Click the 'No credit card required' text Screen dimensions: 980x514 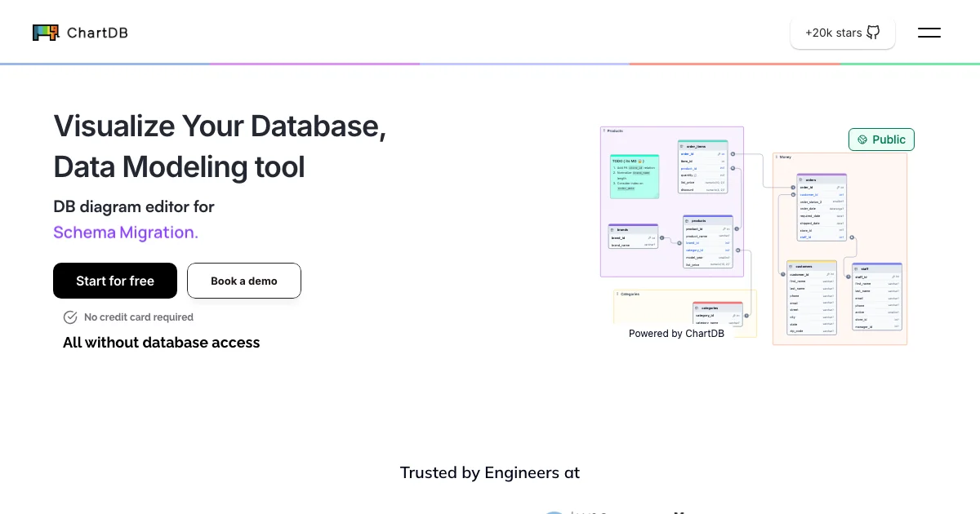click(x=139, y=317)
